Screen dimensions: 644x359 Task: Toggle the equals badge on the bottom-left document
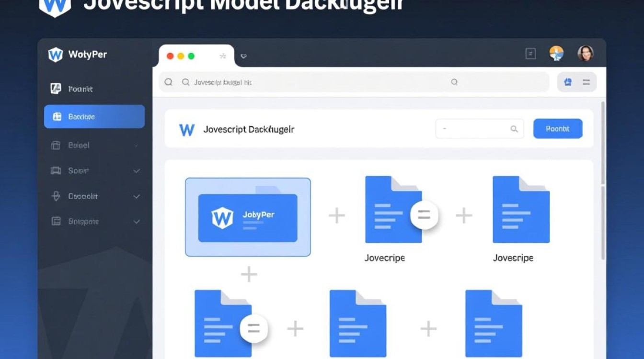253,328
